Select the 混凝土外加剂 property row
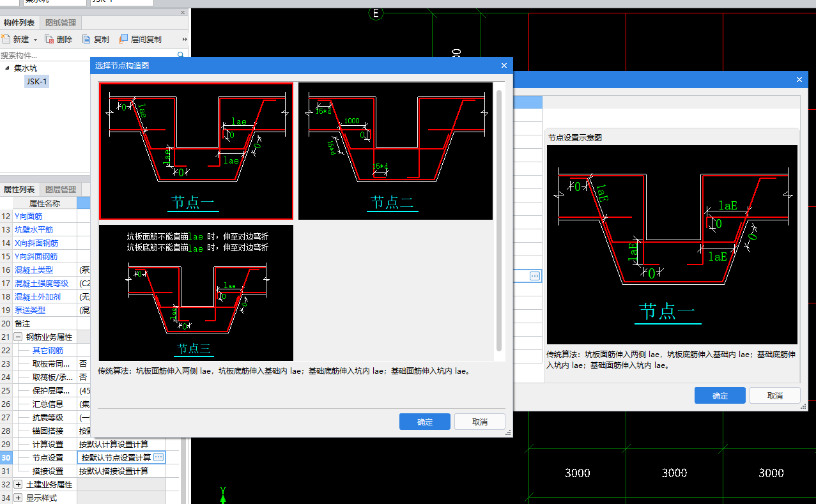 pyautogui.click(x=45, y=296)
